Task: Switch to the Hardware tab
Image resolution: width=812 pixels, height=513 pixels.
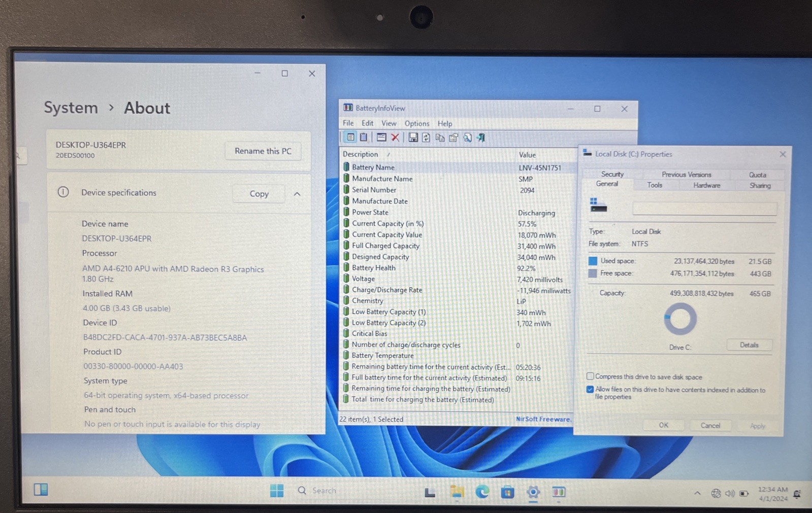Action: pyautogui.click(x=707, y=185)
